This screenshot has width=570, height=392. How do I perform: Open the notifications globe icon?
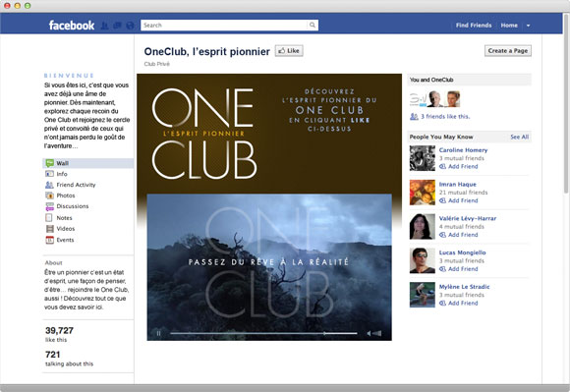pos(130,26)
